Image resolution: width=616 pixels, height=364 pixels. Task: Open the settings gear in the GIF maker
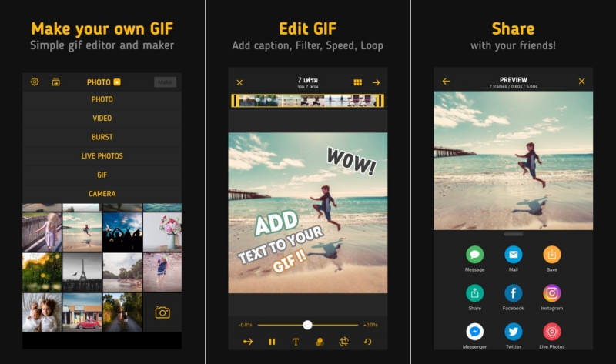click(35, 82)
